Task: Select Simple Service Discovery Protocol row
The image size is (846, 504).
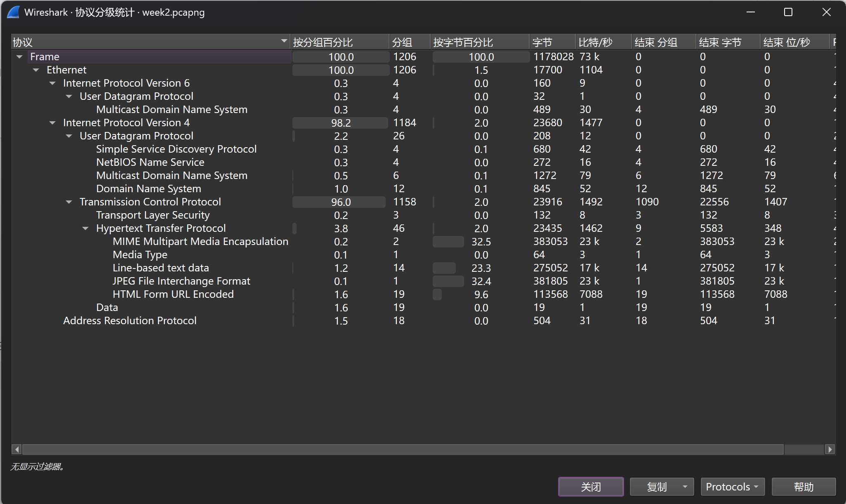Action: 423,149
